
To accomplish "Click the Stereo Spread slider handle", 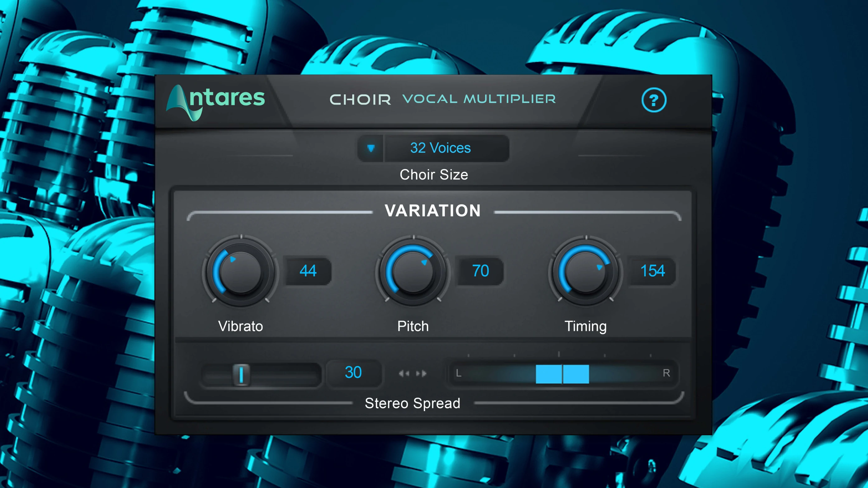I will point(241,374).
